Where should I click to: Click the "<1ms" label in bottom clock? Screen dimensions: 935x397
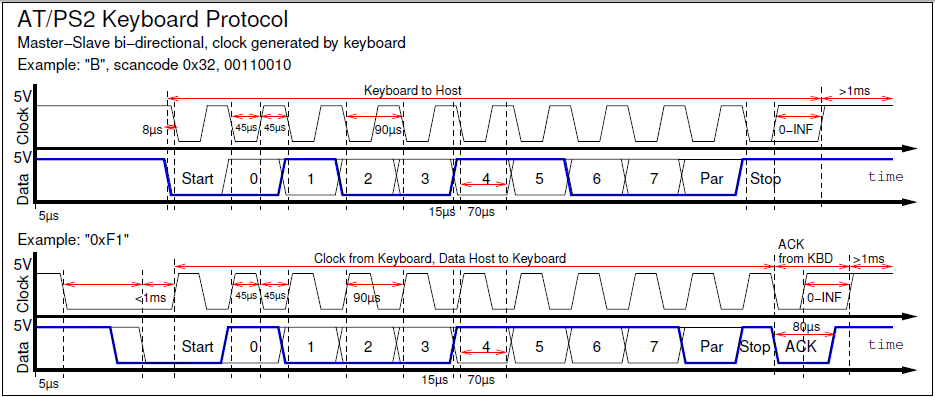click(x=151, y=297)
